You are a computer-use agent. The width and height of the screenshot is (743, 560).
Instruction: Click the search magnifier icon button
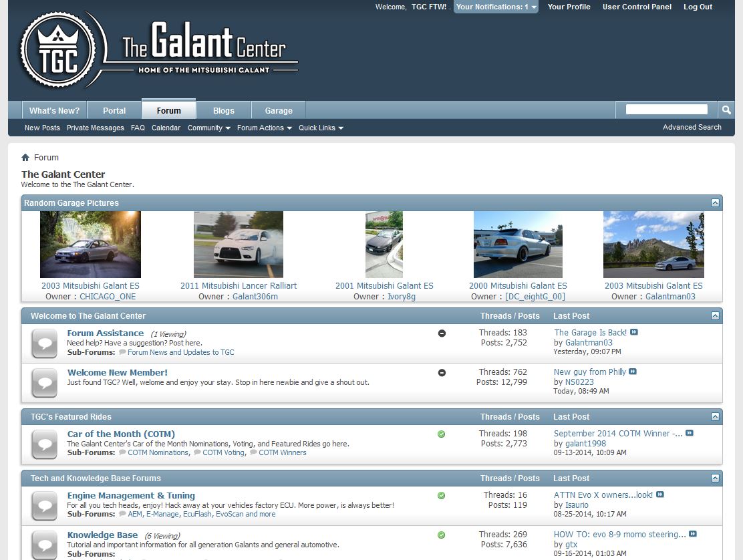click(x=726, y=110)
